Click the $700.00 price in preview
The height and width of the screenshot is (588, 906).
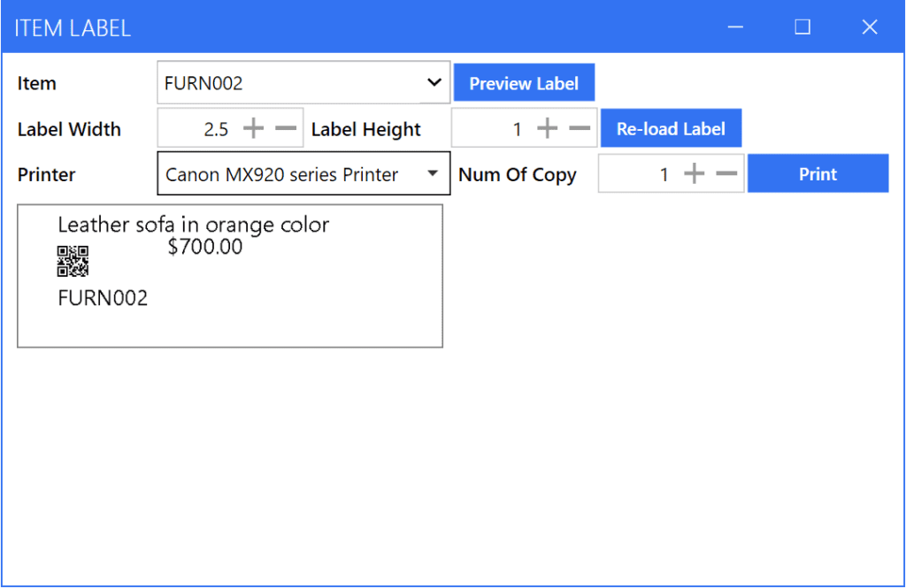point(204,247)
